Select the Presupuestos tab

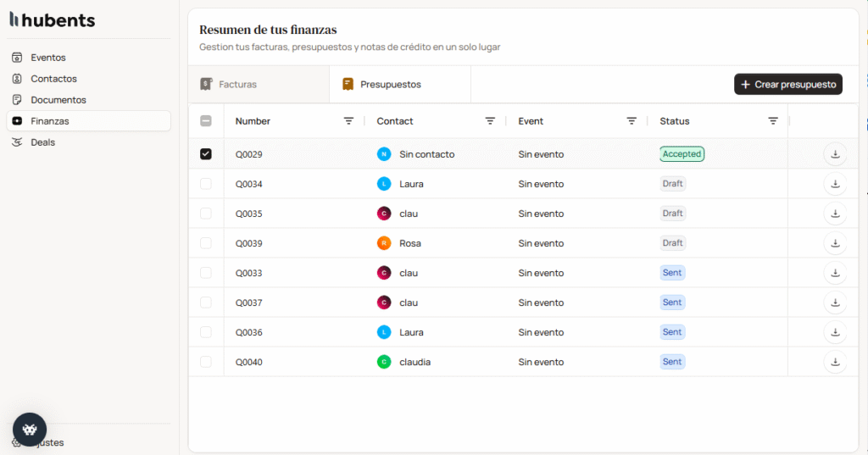[390, 85]
